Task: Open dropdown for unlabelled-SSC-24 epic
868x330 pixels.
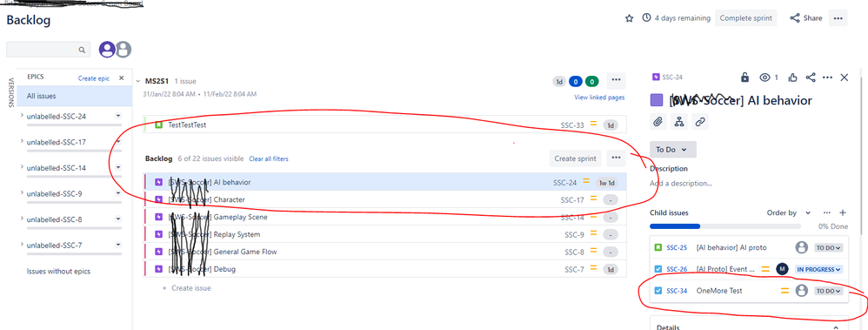Action: pyautogui.click(x=118, y=116)
